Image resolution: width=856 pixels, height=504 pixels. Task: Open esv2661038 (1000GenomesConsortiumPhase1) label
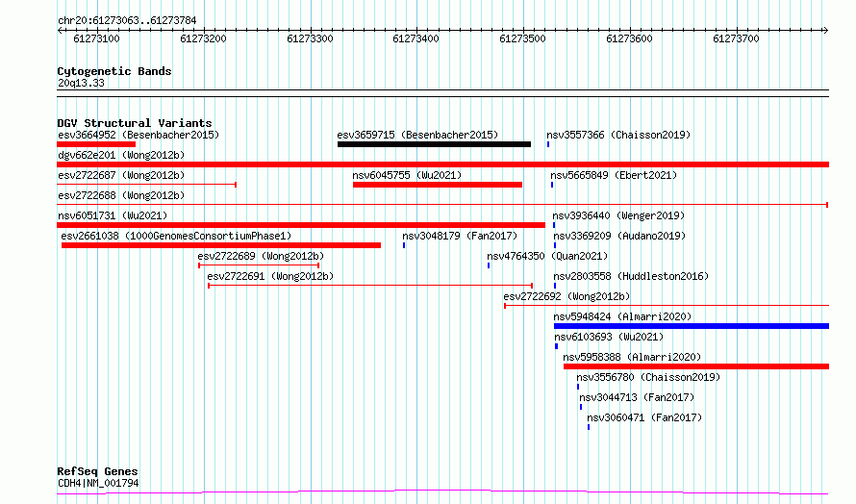176,236
